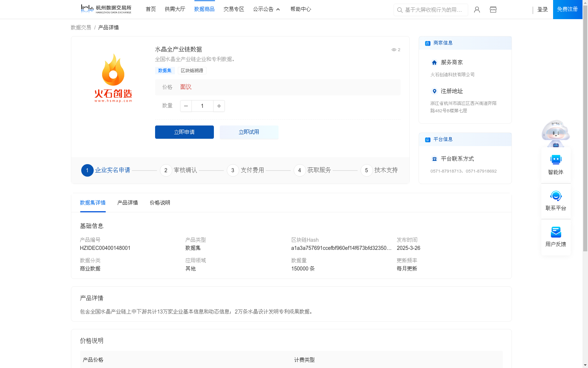Click the 立即申请 button
The image size is (588, 368).
click(x=184, y=132)
